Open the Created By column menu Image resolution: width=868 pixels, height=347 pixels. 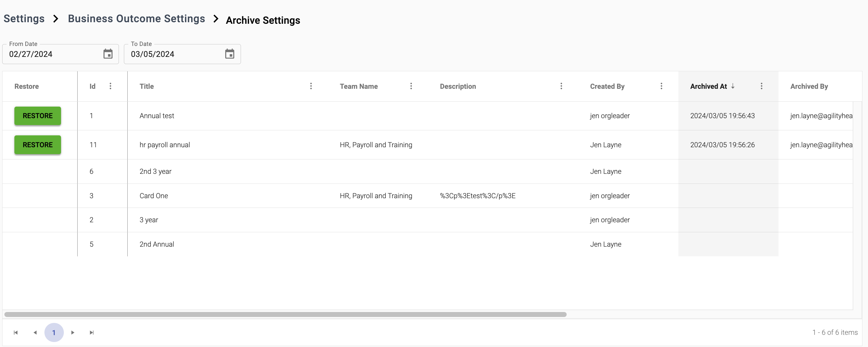tap(661, 86)
